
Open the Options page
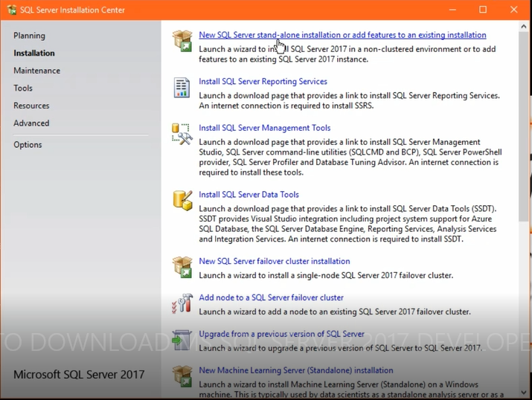click(x=28, y=145)
